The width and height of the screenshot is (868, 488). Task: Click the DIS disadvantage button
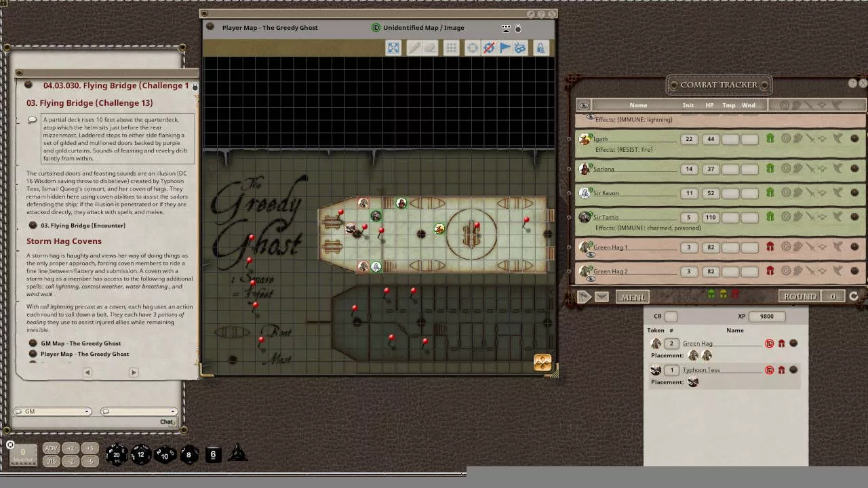pos(51,461)
